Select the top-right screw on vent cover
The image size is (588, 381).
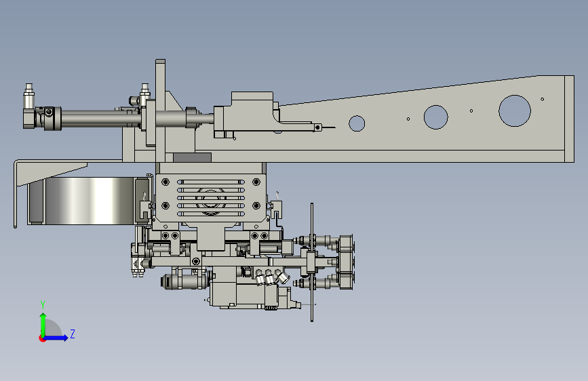[256, 182]
